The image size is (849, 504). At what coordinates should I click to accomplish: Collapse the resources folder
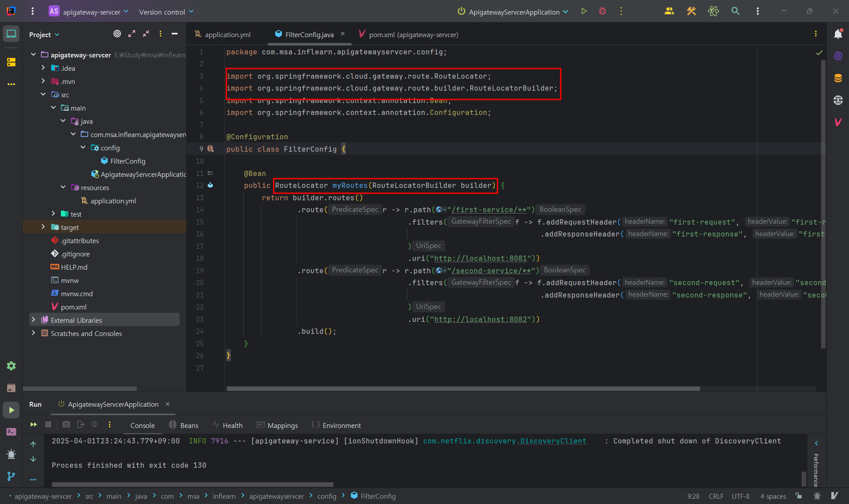(x=63, y=187)
